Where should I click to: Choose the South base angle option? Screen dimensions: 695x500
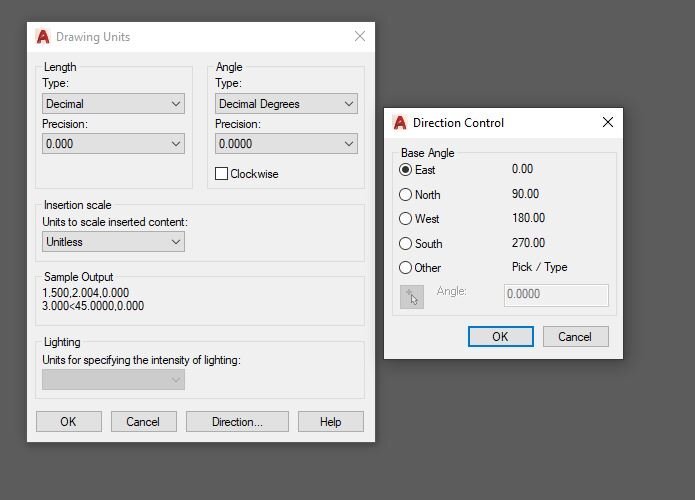pos(405,243)
